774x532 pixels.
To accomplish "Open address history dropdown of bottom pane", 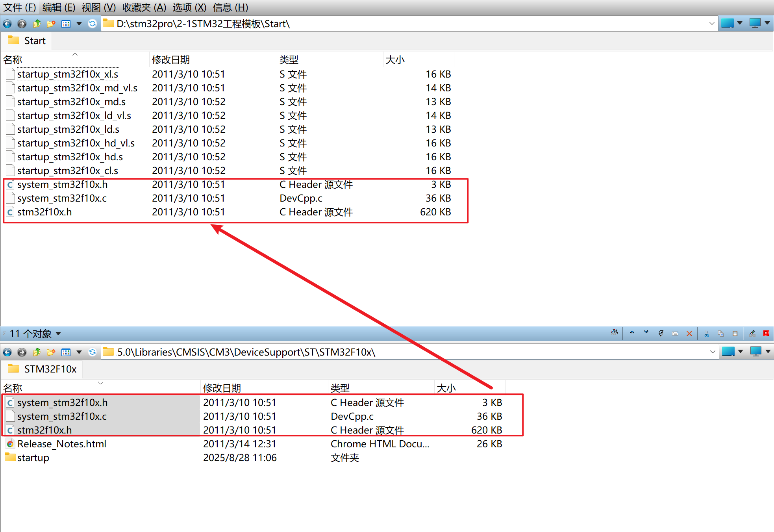I will click(713, 352).
